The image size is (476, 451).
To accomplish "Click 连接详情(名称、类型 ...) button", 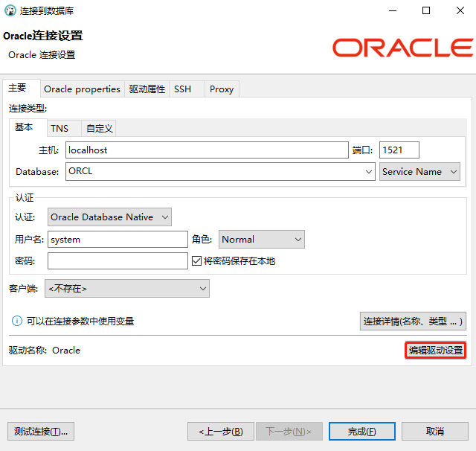I will [x=413, y=321].
